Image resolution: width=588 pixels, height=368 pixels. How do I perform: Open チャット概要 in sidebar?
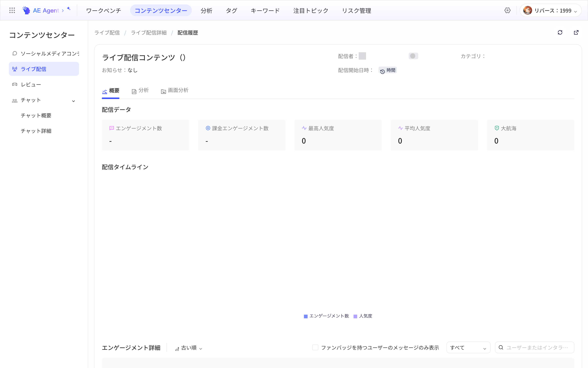[36, 115]
